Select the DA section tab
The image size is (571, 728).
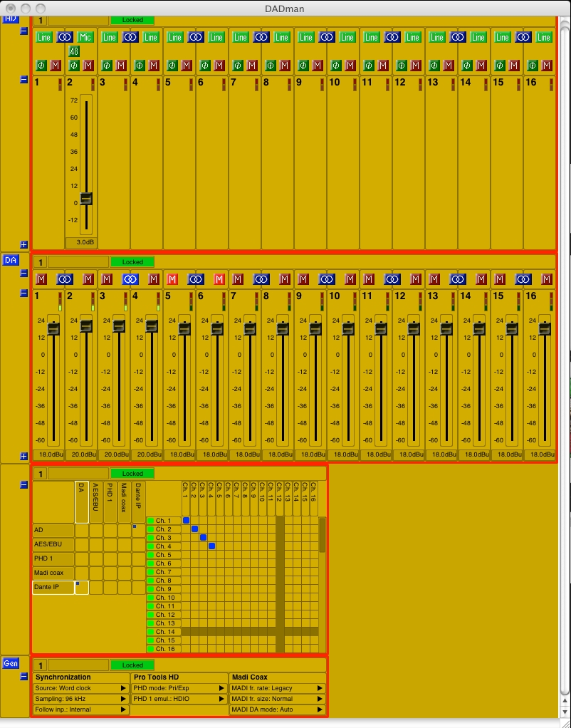point(11,261)
